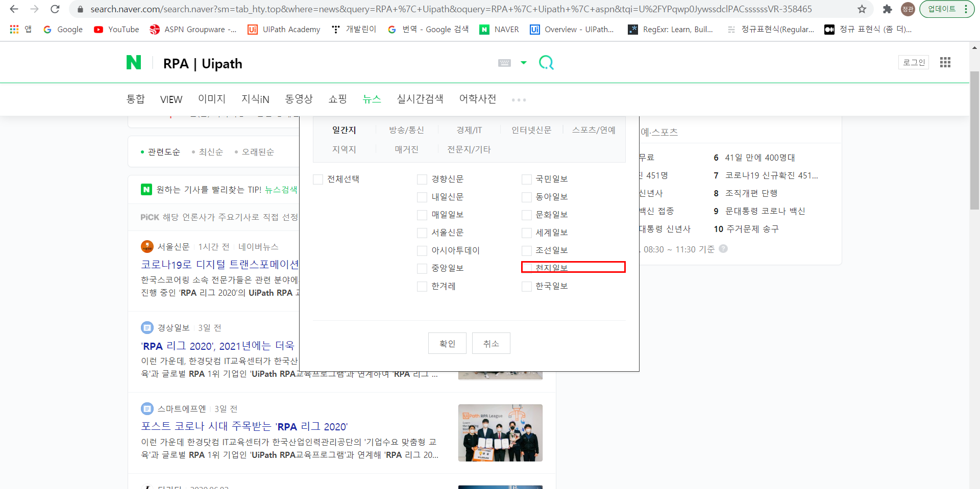Open trending item 조직개편 단행
The width and height of the screenshot is (980, 489).
coord(751,193)
